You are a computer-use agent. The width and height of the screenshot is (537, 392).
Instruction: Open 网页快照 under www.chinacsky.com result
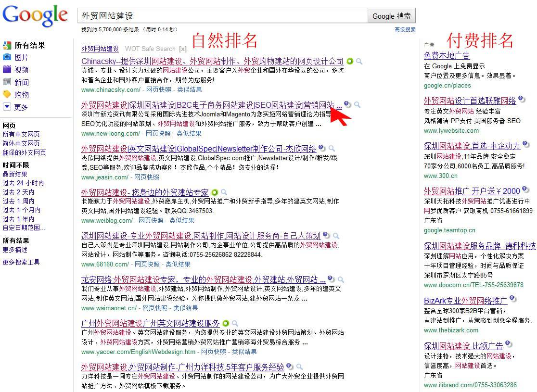pyautogui.click(x=158, y=89)
